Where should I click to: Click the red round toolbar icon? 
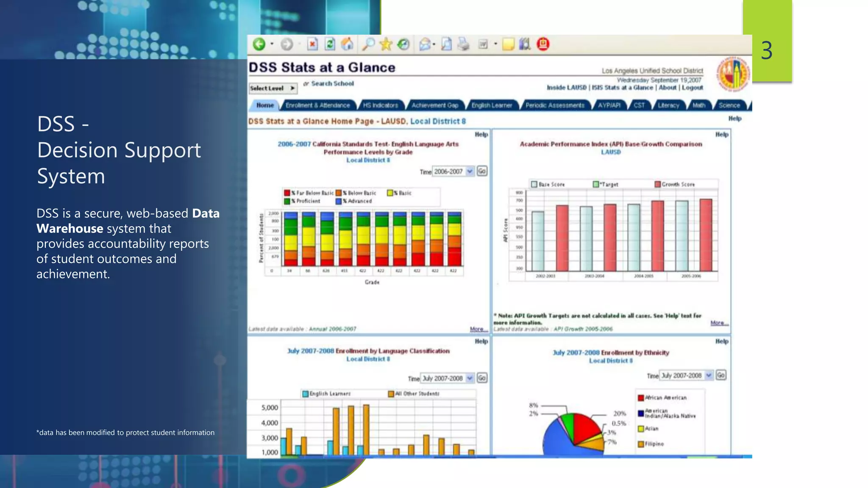(543, 44)
